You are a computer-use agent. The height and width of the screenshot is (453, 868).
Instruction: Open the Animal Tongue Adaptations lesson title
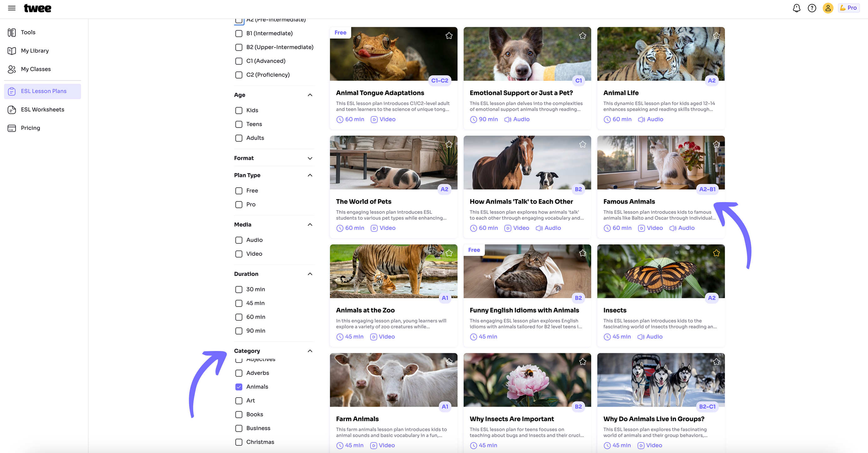click(x=380, y=93)
